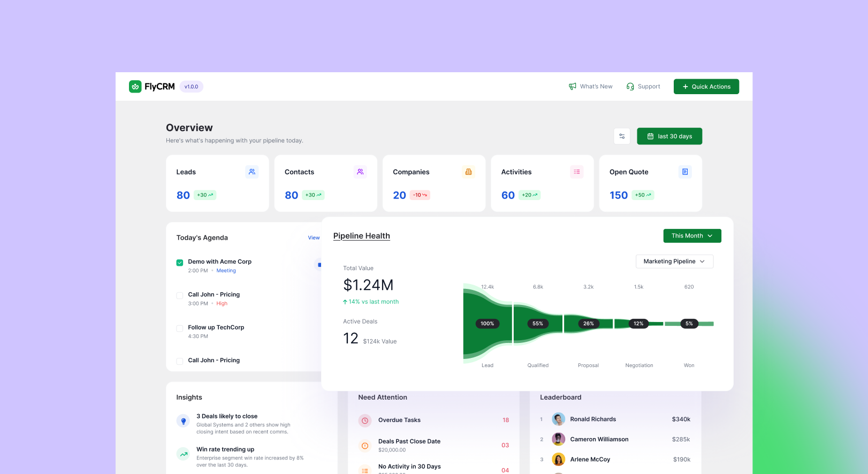Click the "3 Deals likely to close" insight

pos(227,416)
